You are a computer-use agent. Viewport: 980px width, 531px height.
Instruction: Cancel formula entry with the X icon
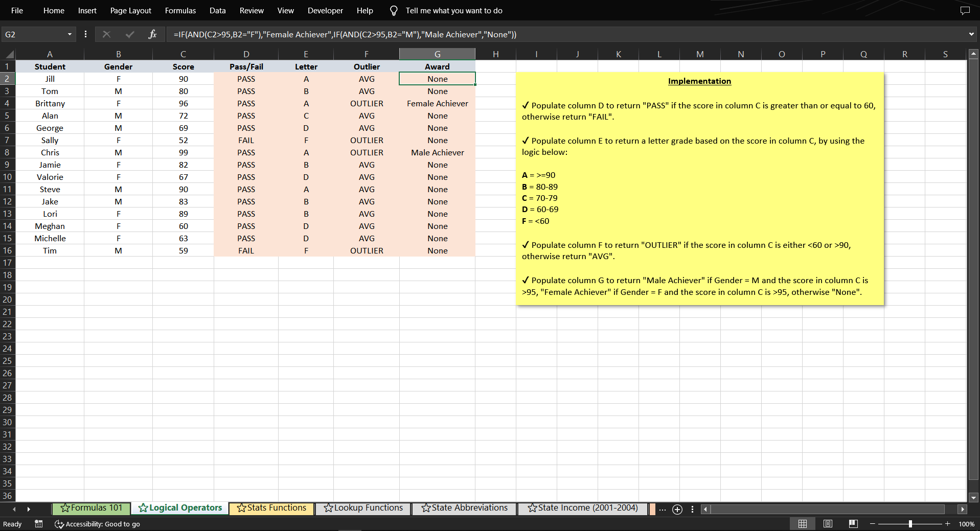point(106,34)
